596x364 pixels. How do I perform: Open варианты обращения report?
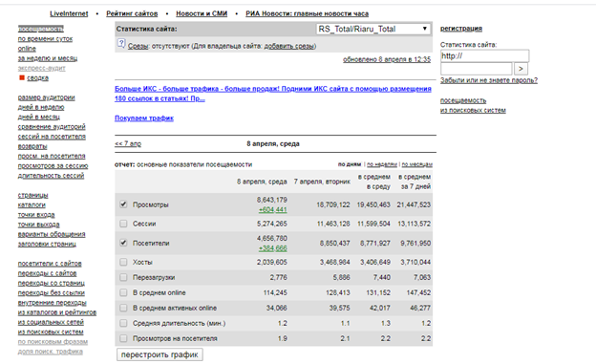(52, 234)
